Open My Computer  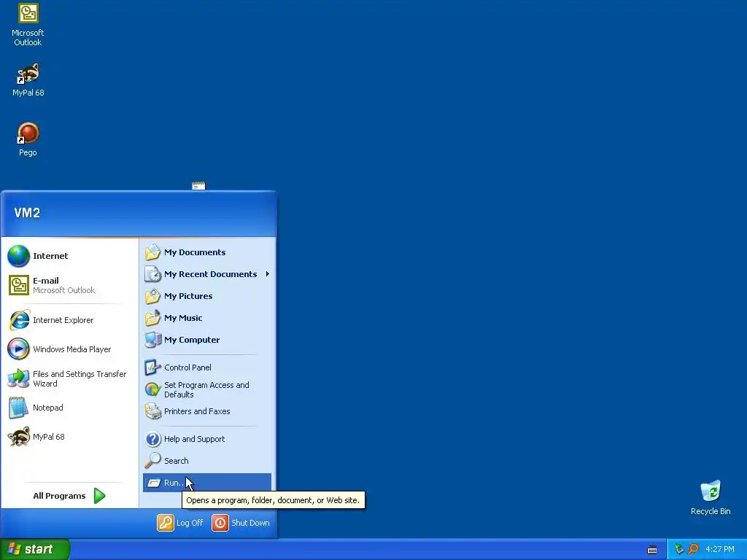tap(207, 340)
